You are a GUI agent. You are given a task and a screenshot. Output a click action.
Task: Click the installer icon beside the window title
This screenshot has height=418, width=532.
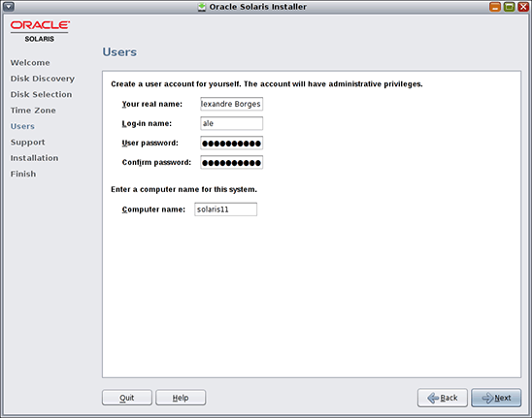pos(202,7)
